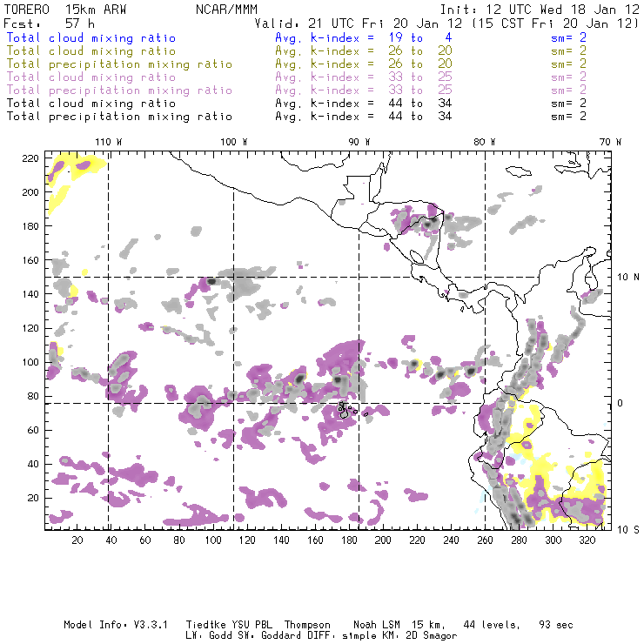This screenshot has width=644, height=644.
Task: Click the Jamaica island outline on the map
Action: pyautogui.click(x=519, y=171)
